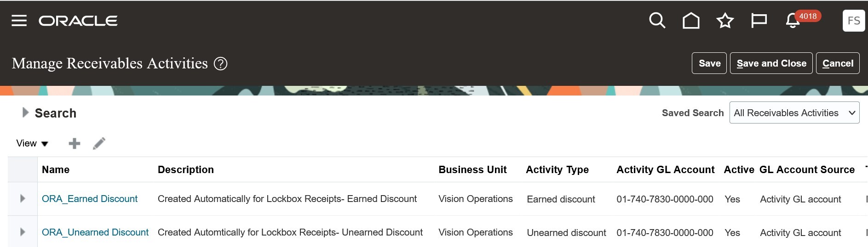Expand the Search panel

point(26,112)
